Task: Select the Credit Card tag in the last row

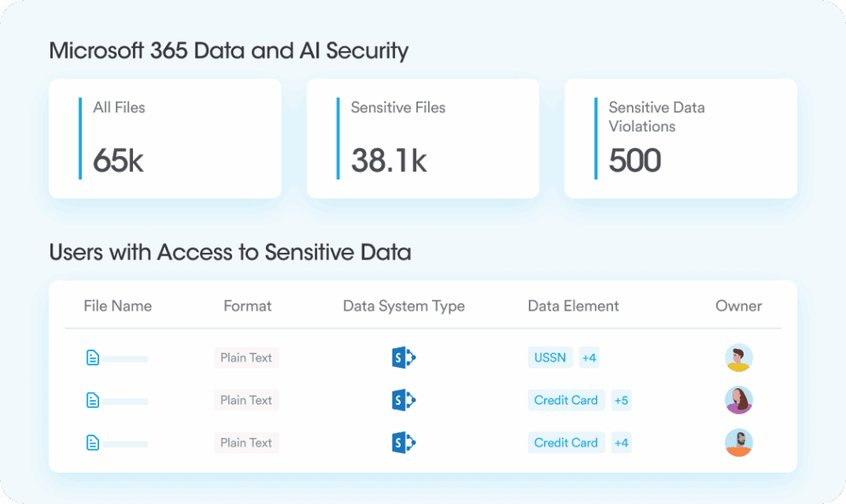Action: point(566,443)
